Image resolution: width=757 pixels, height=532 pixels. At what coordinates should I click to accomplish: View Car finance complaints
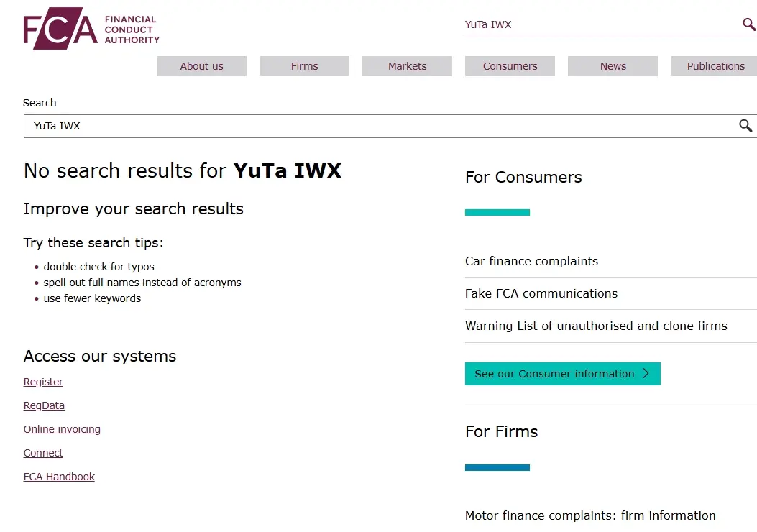point(532,261)
